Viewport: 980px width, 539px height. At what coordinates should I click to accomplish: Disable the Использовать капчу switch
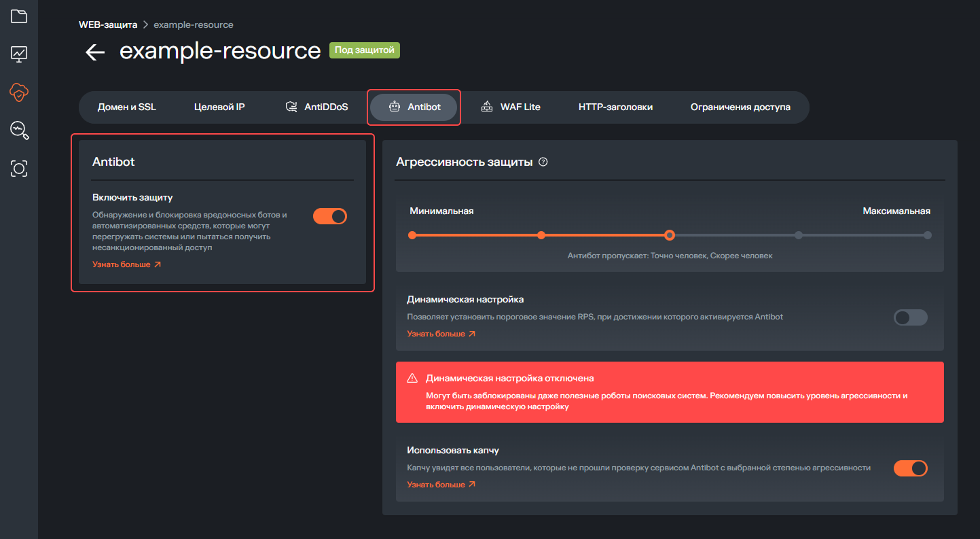pos(910,468)
